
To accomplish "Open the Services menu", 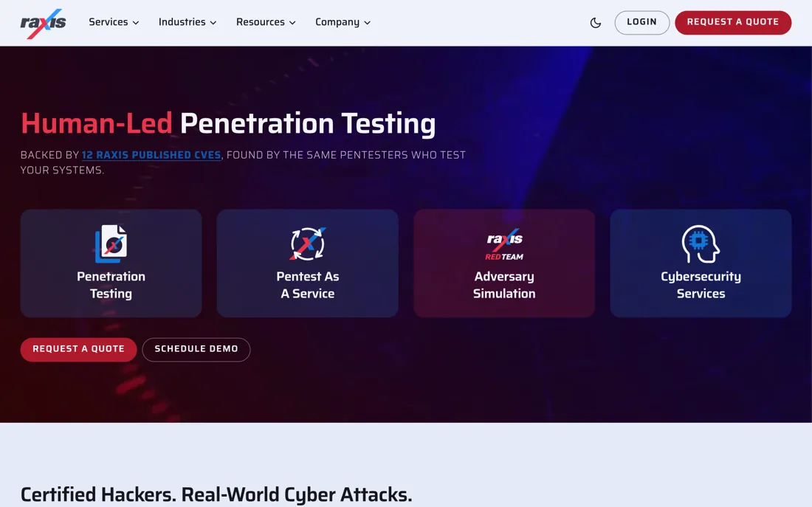I will tap(114, 22).
